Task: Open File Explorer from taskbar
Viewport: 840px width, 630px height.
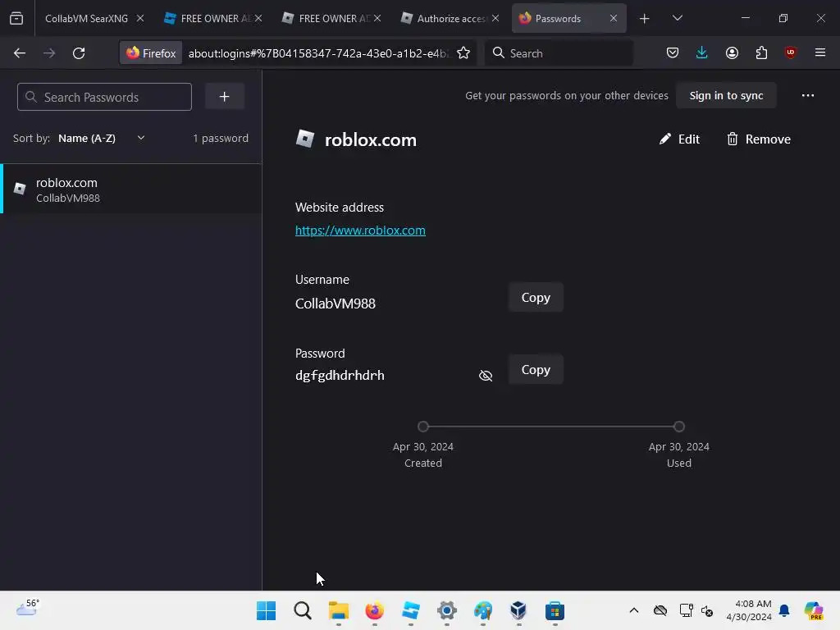Action: (x=339, y=610)
